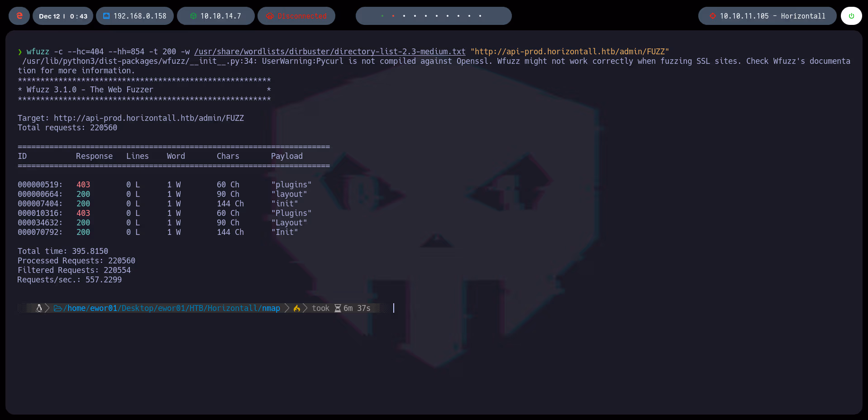
Task: Expand the chevron beside the fire icon
Action: click(305, 308)
